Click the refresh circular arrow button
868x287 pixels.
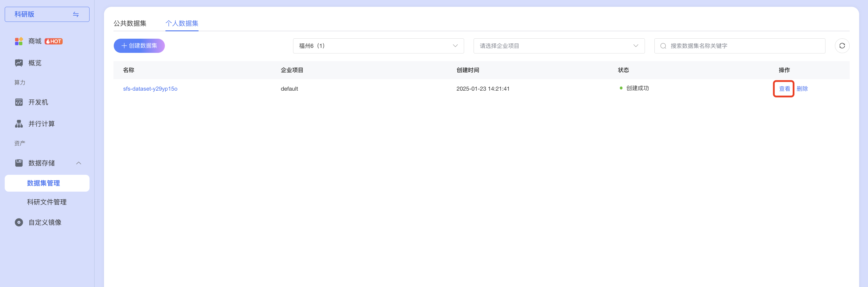[842, 46]
